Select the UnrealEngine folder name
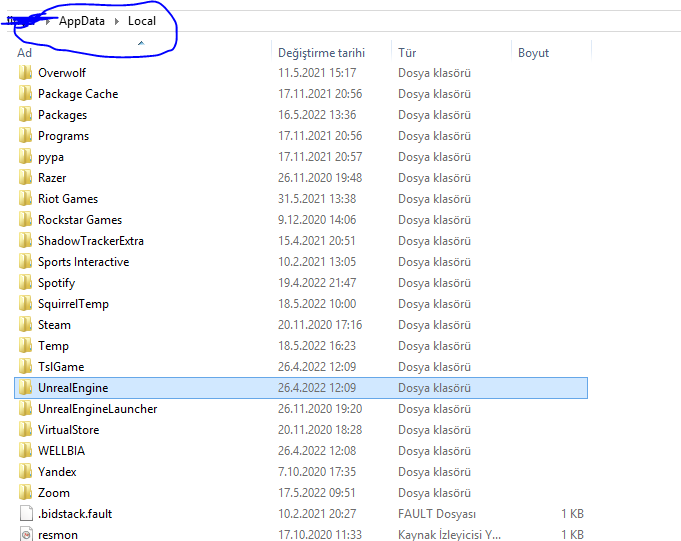 73,387
